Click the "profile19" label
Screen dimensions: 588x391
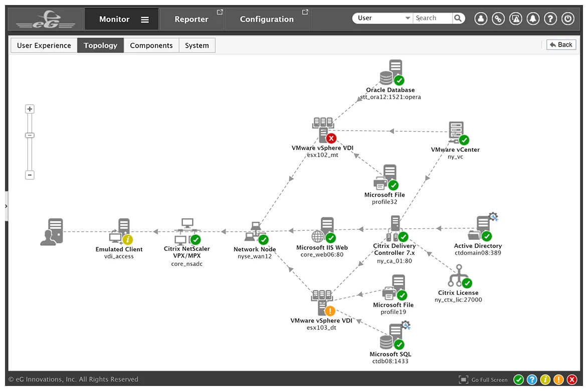pyautogui.click(x=393, y=312)
